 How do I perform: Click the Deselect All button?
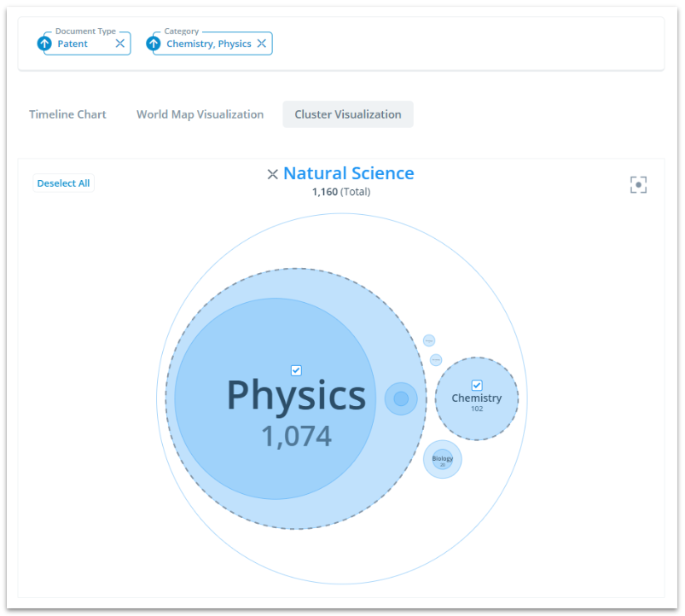click(x=63, y=183)
